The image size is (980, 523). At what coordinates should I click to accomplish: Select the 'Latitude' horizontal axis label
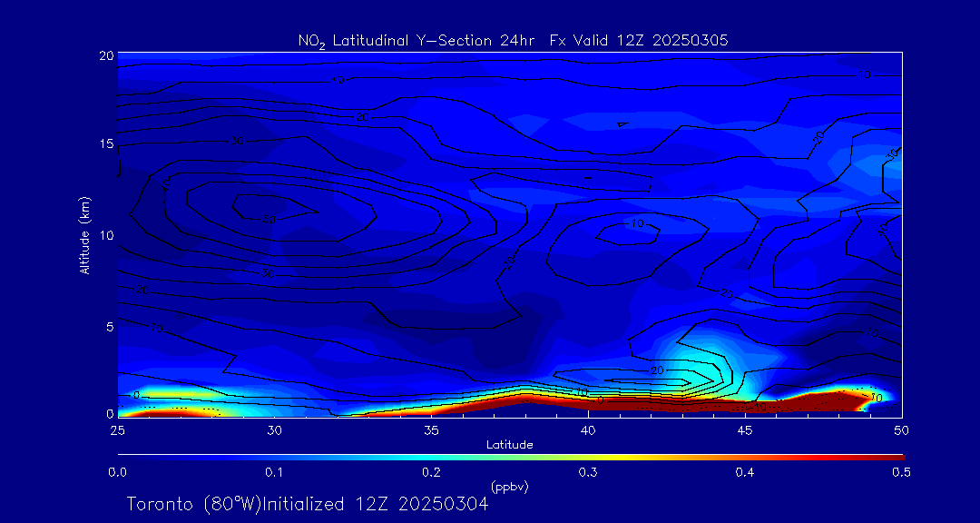[x=509, y=445]
